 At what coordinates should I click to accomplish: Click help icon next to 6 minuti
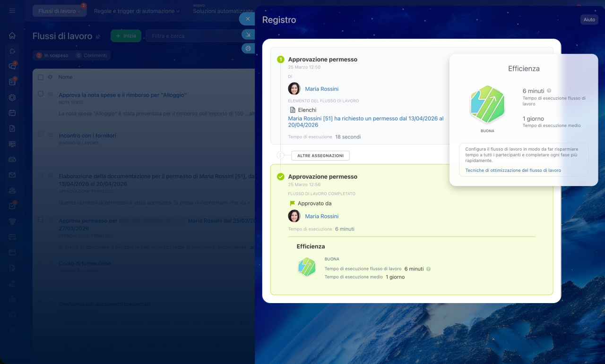549,91
